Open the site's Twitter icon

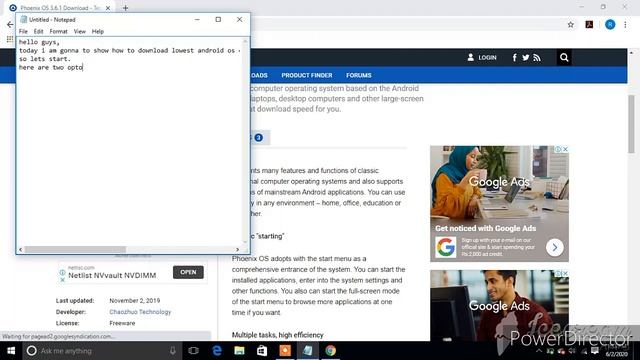pos(526,58)
